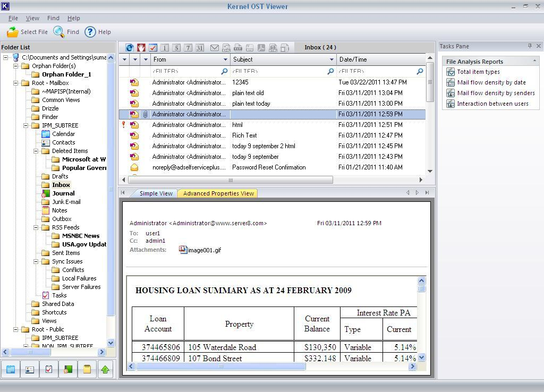The height and width of the screenshot is (392, 544).
Task: Click the message list horizontal scrollbar
Action: 231,180
